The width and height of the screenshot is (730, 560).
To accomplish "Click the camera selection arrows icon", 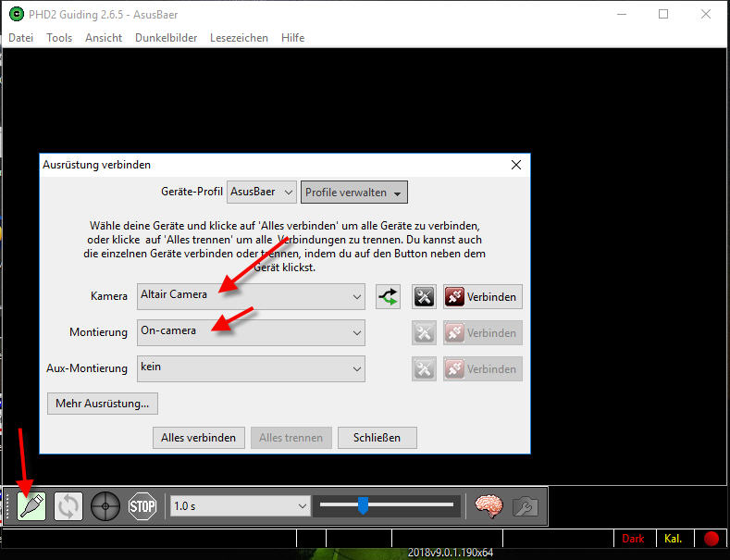I will pyautogui.click(x=389, y=297).
